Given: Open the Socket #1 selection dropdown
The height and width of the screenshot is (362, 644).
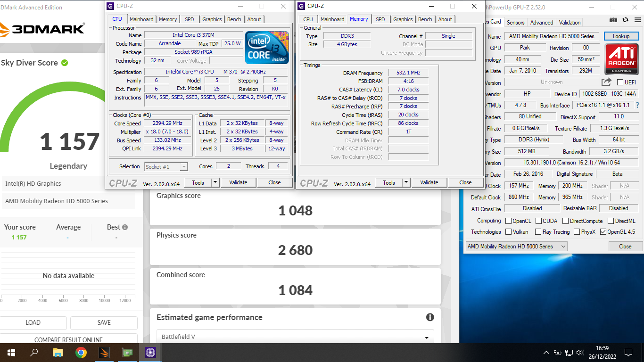Looking at the screenshot, I should [x=166, y=166].
